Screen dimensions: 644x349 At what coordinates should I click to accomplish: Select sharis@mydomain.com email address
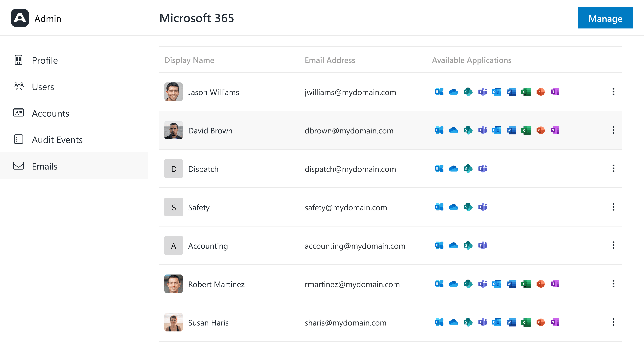(346, 323)
